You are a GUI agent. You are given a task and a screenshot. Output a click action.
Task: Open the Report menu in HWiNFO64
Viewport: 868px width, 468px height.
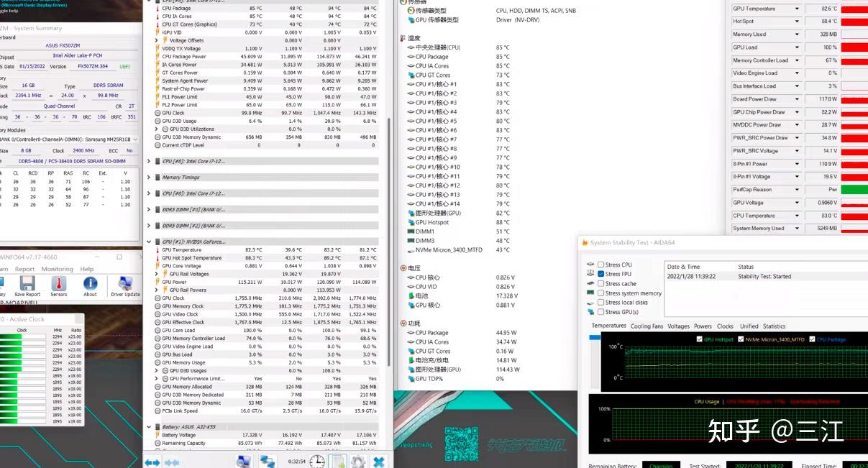point(25,269)
